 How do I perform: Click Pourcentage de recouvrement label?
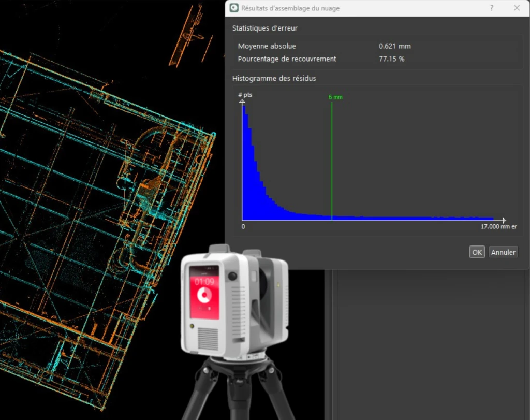287,59
